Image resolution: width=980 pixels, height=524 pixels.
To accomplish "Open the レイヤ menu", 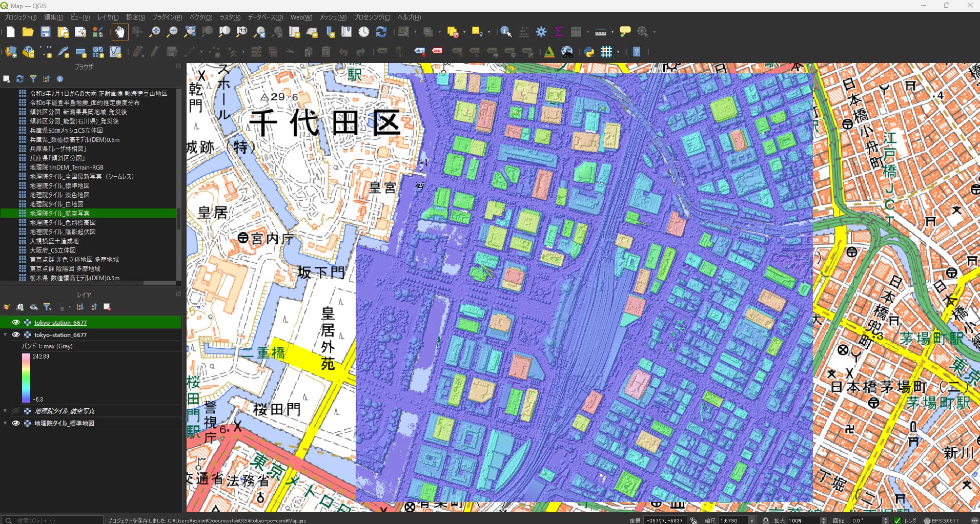I will pyautogui.click(x=108, y=17).
